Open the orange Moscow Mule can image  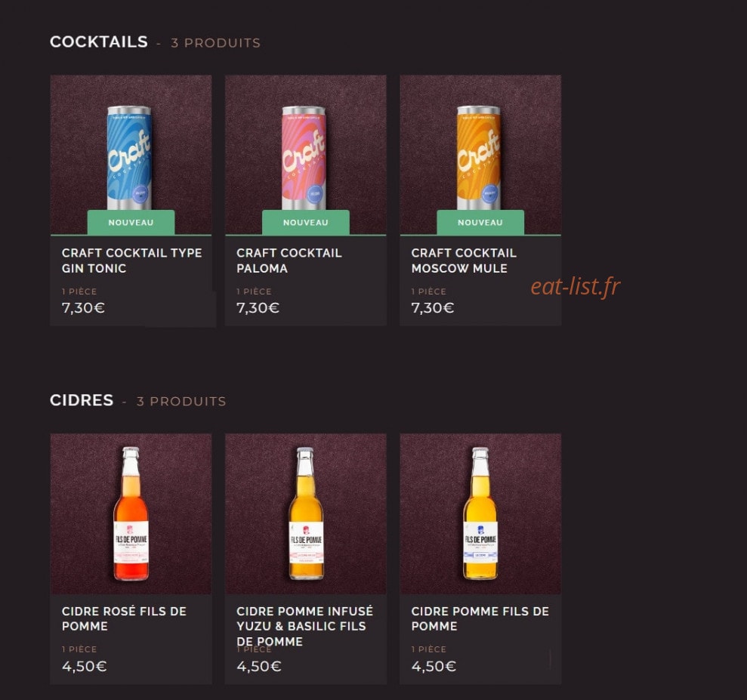click(x=480, y=154)
